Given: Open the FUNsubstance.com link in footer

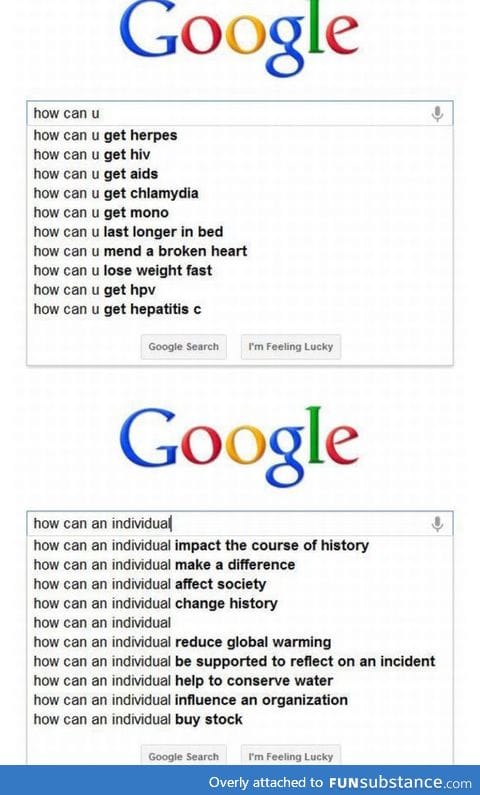Looking at the screenshot, I should tap(400, 782).
